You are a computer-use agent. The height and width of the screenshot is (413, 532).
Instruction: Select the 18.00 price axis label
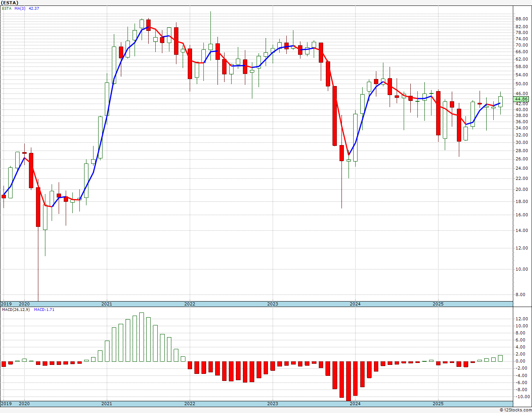(522, 201)
